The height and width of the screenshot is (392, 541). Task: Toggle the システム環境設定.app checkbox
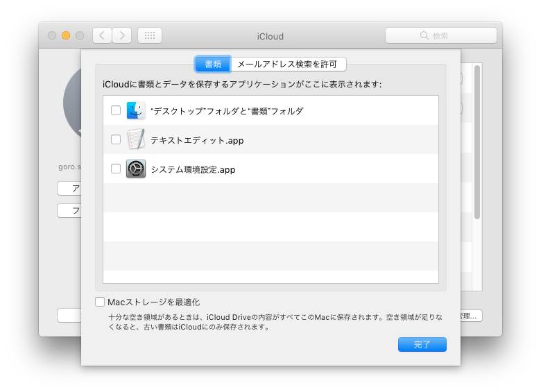click(116, 169)
